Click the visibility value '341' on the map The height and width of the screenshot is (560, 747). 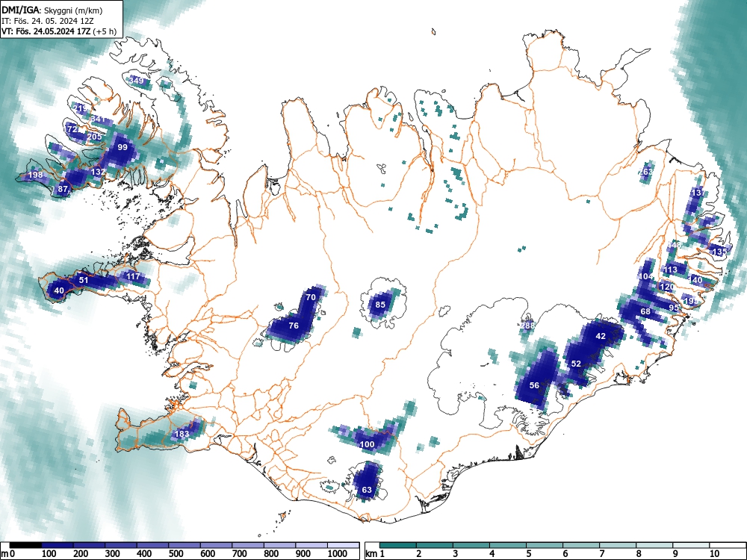click(98, 119)
